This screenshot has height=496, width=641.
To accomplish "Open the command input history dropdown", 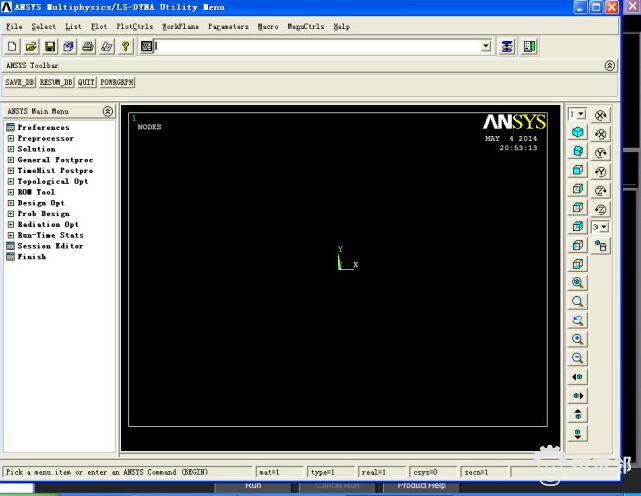I will [486, 46].
